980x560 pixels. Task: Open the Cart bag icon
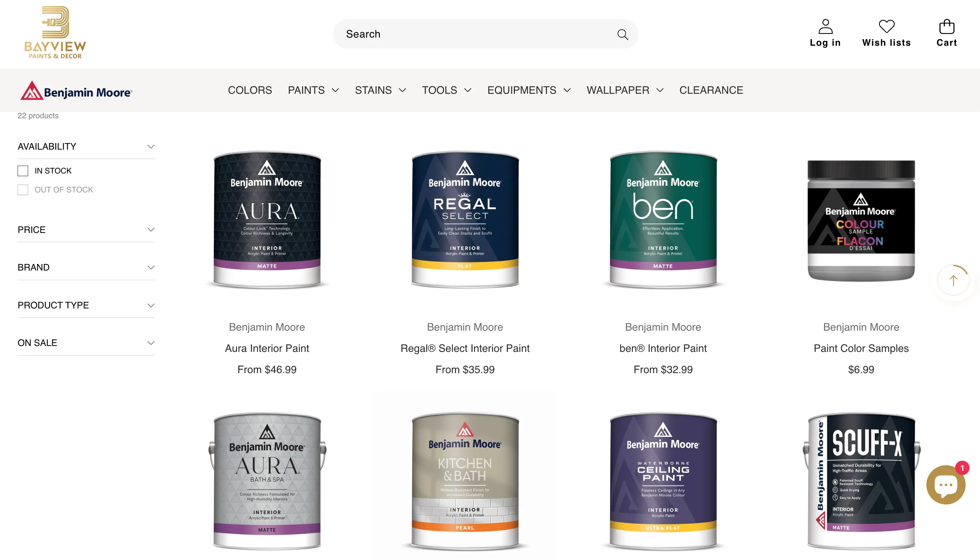coord(947,26)
